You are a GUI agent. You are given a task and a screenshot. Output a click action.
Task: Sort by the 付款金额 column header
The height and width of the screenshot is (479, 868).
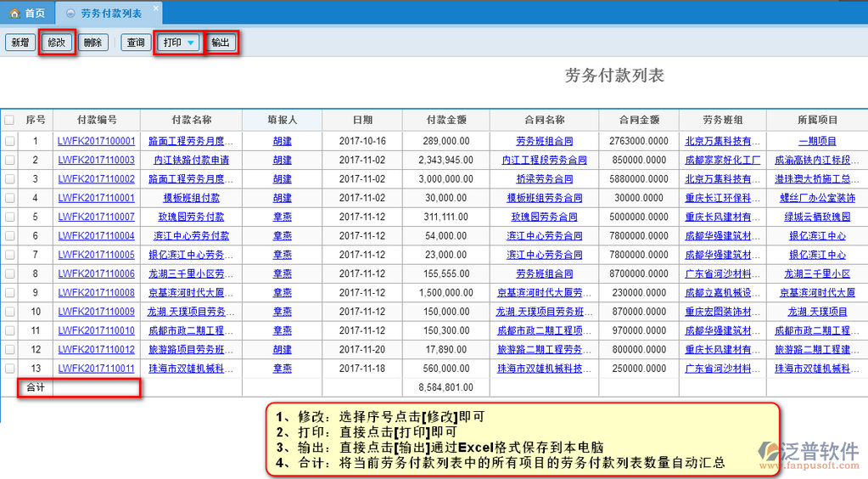[446, 120]
